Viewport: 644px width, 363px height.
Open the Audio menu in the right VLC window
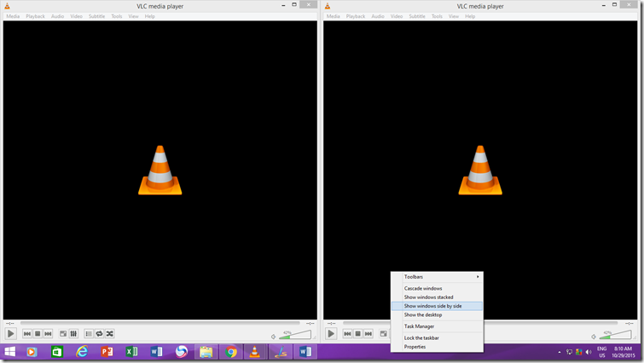pos(378,16)
